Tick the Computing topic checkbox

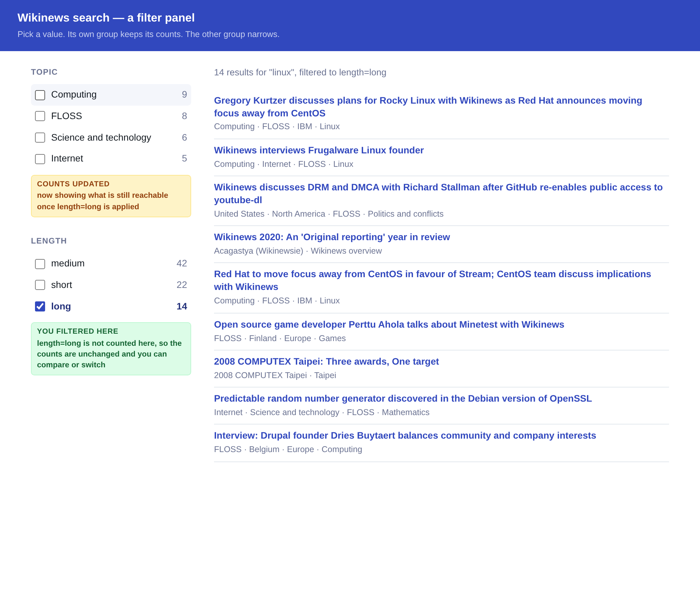tap(40, 95)
